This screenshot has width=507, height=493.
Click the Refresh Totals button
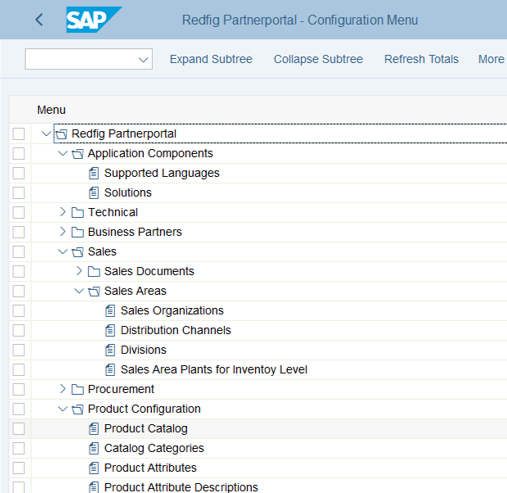point(421,59)
